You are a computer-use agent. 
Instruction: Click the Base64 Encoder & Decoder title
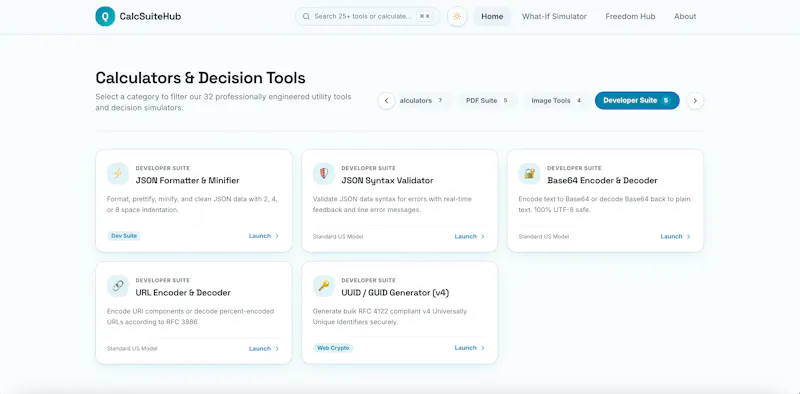click(x=602, y=180)
